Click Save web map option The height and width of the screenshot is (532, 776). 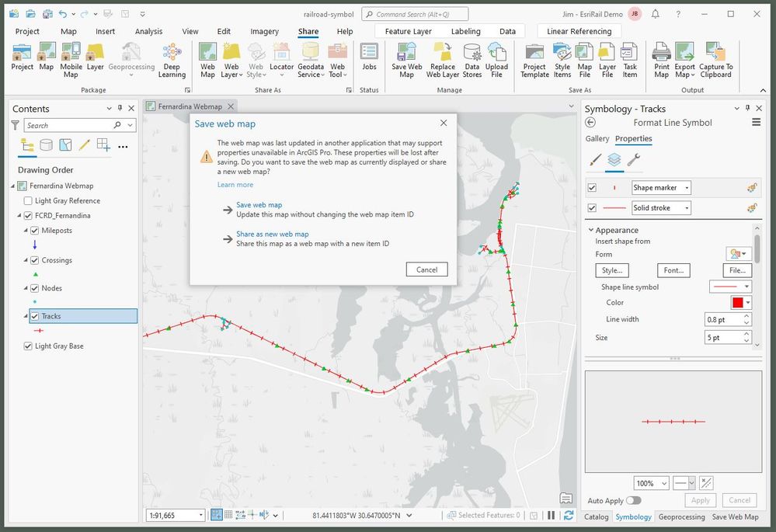click(259, 204)
